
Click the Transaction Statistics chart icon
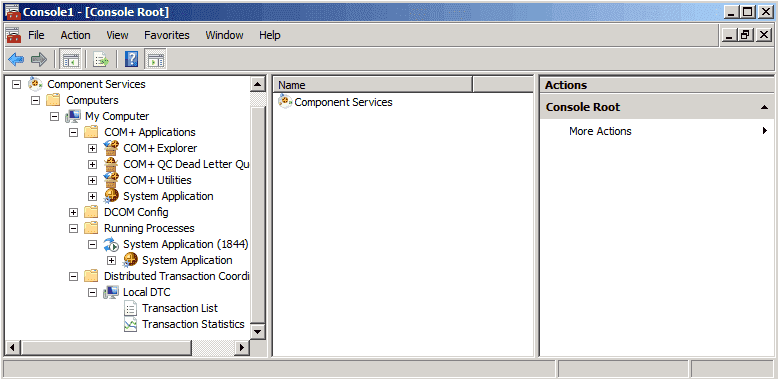pyautogui.click(x=130, y=324)
